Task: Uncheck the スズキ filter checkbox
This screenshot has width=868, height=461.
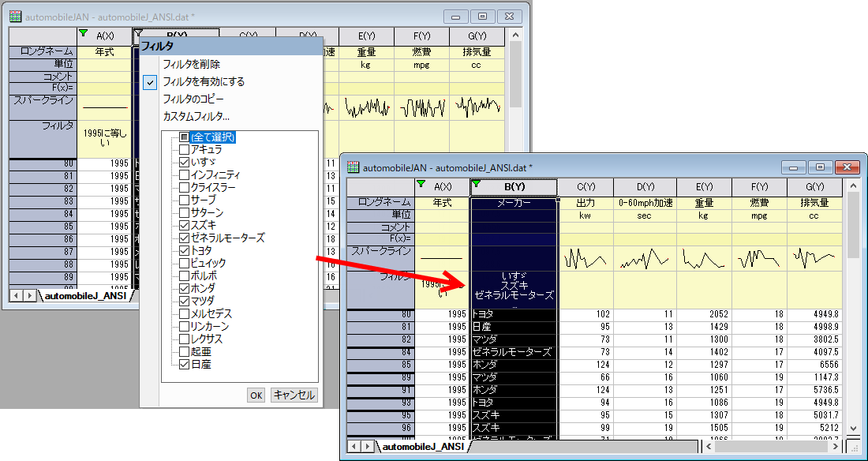Action: (185, 226)
